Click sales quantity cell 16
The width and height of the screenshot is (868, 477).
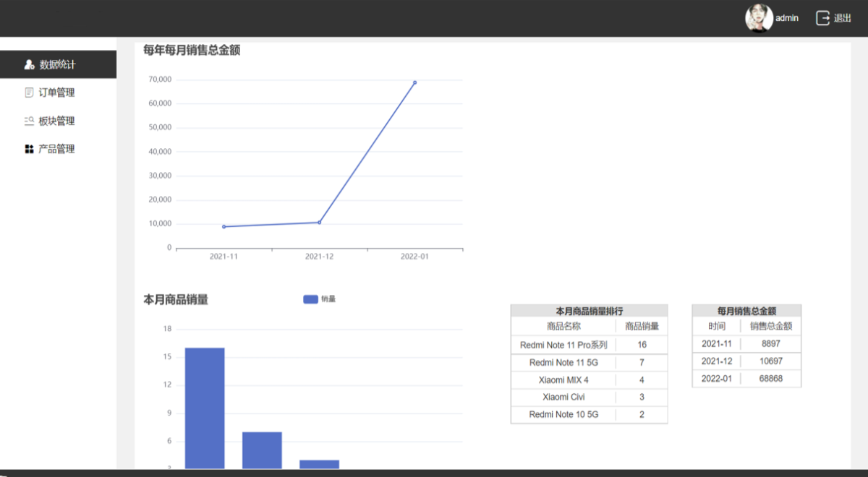point(642,345)
